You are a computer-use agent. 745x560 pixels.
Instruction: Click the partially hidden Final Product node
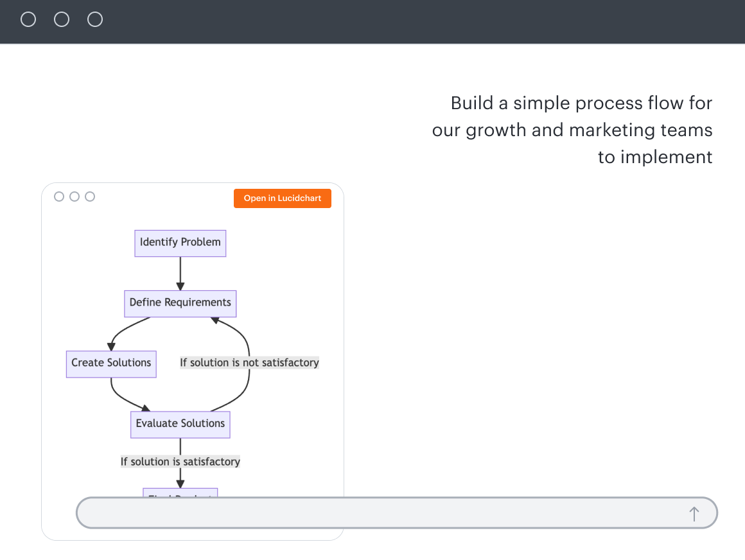(x=180, y=493)
